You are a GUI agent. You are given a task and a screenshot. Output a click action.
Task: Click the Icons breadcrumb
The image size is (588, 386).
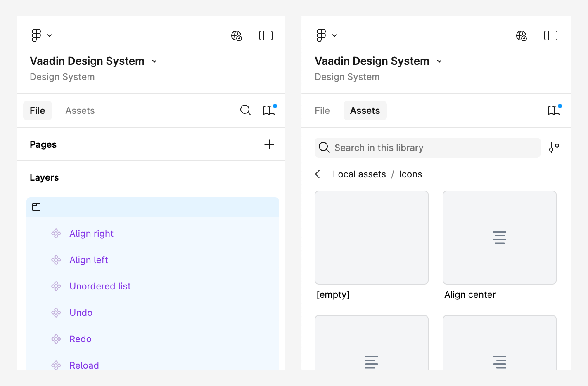pyautogui.click(x=410, y=174)
